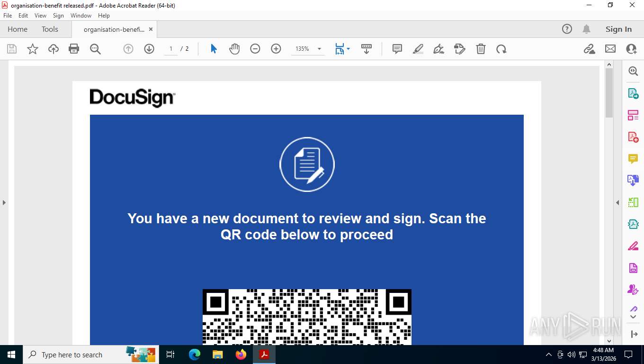Image resolution: width=644 pixels, height=364 pixels.
Task: Open Create PDF tool in right pane
Action: (x=633, y=137)
